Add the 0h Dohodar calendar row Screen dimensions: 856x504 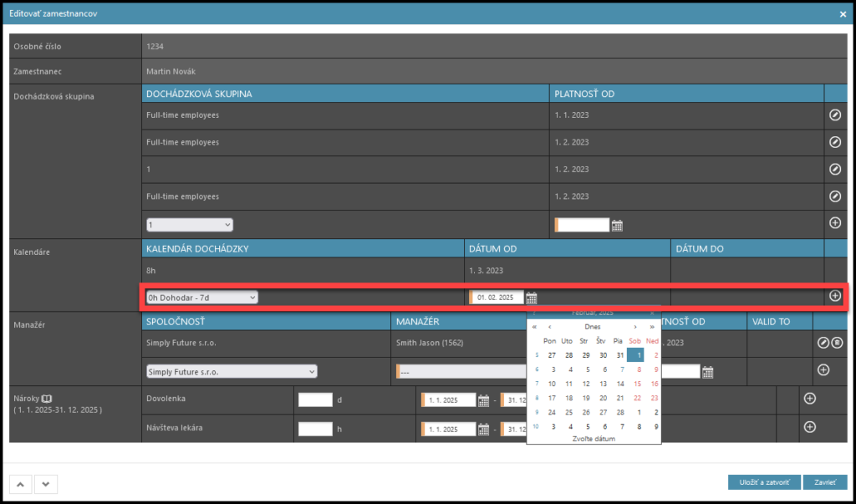tap(834, 296)
